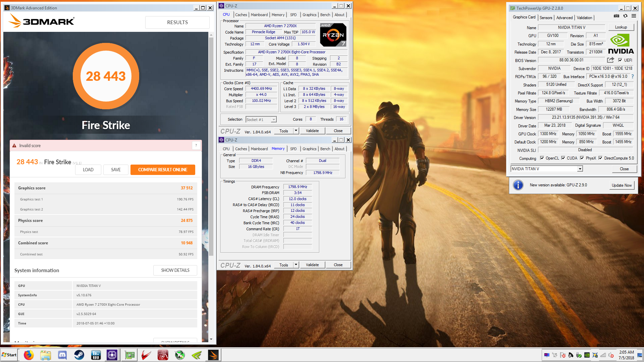644x362 pixels.
Task: Switch to GPU-Z green card taskbar icon
Action: tap(129, 355)
